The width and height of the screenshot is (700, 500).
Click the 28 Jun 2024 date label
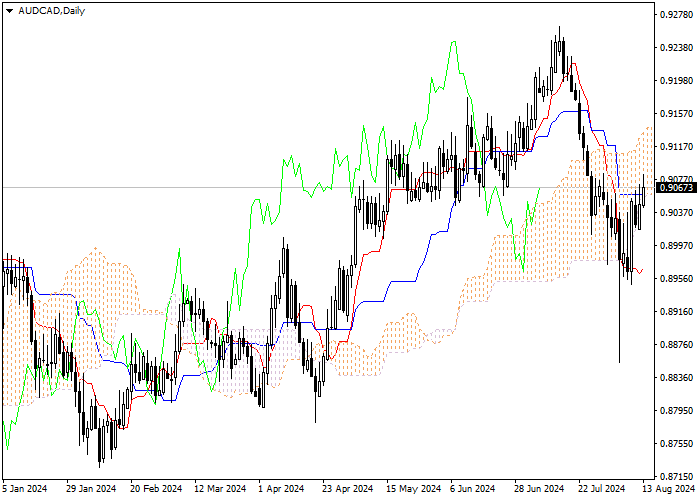pos(539,488)
